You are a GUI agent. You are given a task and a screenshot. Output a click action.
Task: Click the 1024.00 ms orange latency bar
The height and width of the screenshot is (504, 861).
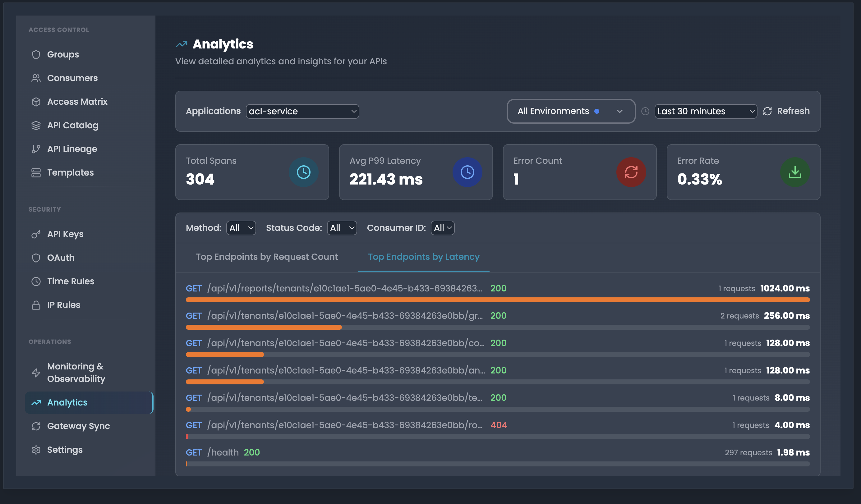click(497, 300)
